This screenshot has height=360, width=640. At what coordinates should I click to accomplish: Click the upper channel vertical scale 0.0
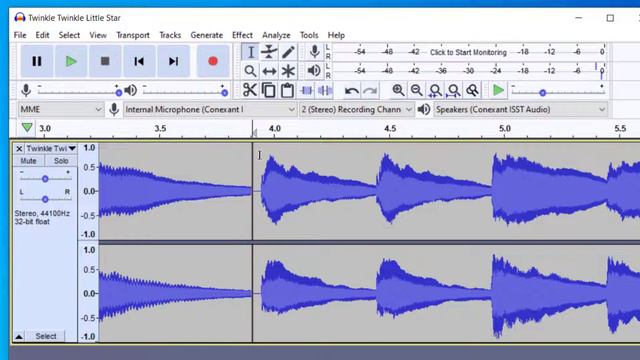click(89, 191)
